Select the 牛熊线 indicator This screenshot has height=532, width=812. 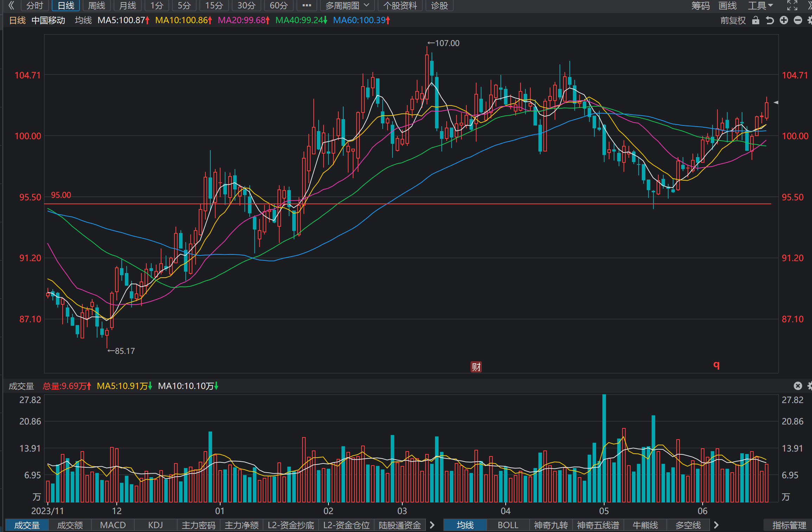(x=645, y=525)
